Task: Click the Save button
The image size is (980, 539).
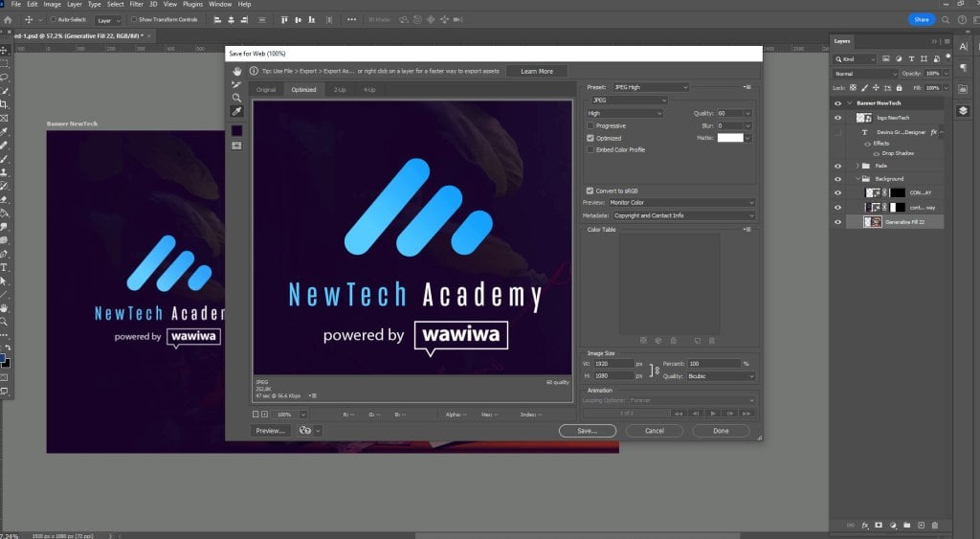Action: [x=587, y=431]
